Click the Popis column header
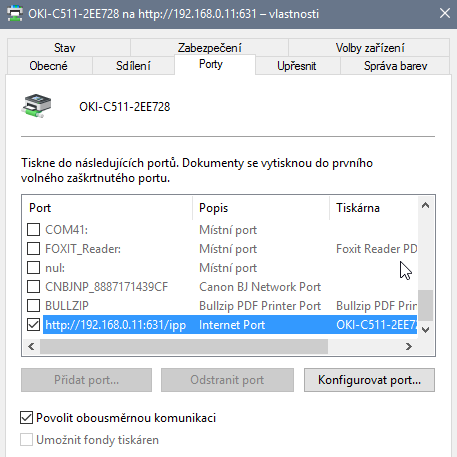This screenshot has width=457, height=457. click(261, 208)
